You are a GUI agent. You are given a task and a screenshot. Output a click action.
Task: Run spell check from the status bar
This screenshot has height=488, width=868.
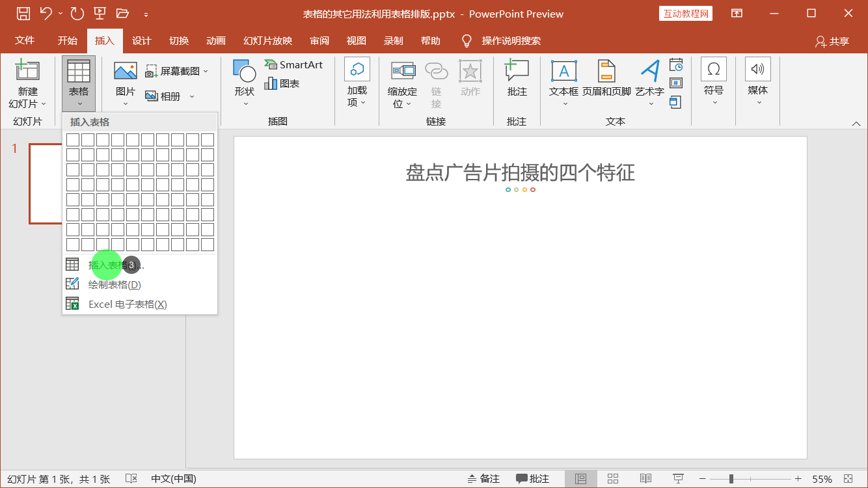click(x=130, y=478)
